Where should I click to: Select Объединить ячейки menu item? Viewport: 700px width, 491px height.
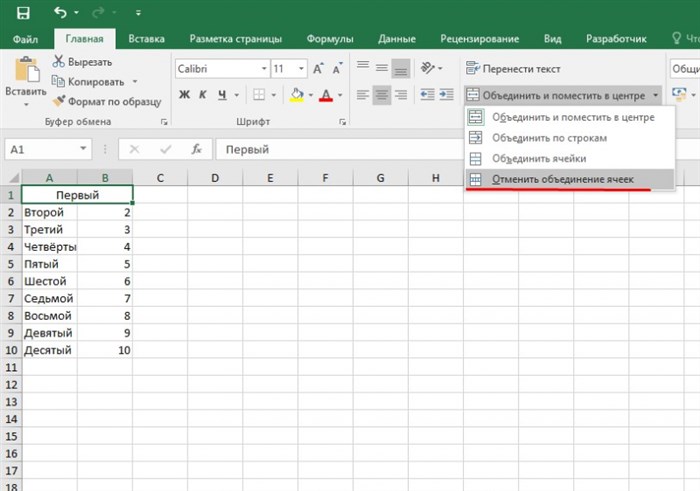coord(570,158)
